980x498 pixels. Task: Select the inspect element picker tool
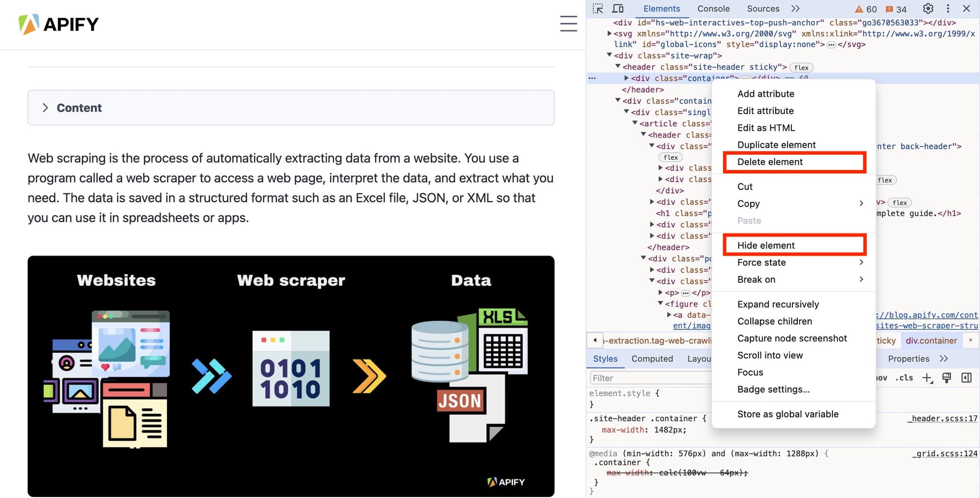(598, 8)
